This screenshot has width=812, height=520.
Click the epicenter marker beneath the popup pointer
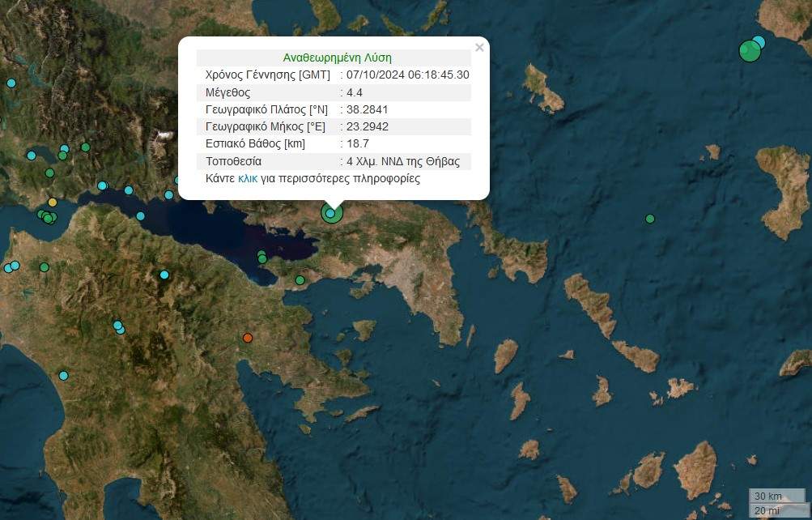pos(331,214)
